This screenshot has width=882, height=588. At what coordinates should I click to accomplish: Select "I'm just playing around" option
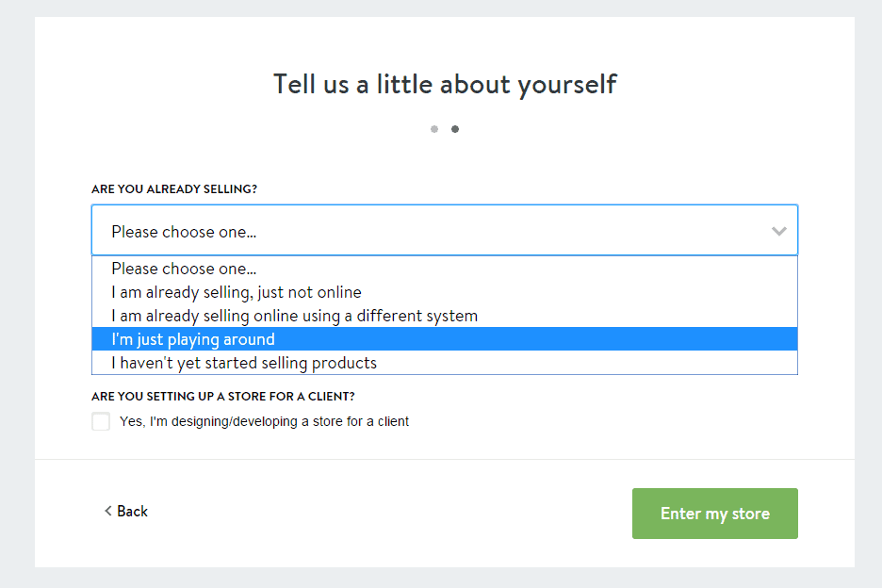(193, 339)
